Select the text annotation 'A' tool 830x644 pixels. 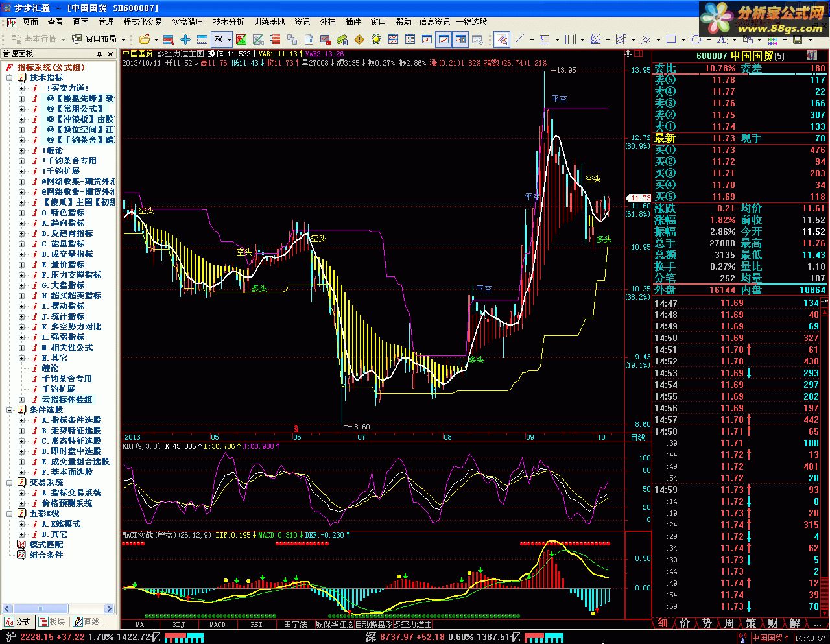pos(722,40)
